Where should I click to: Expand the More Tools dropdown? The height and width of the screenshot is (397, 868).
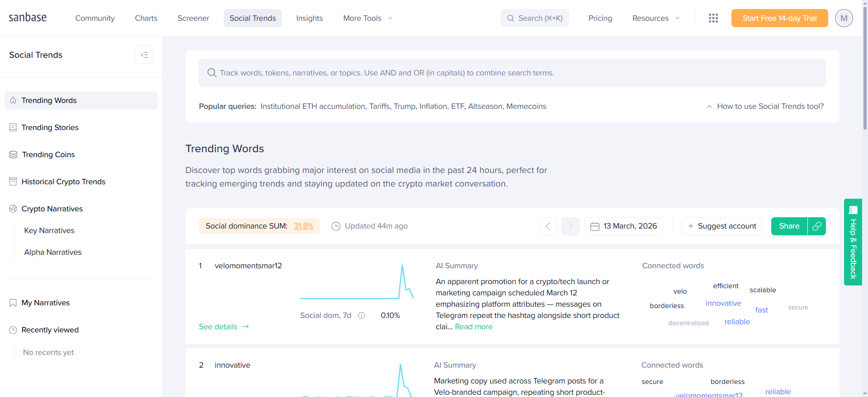(368, 18)
